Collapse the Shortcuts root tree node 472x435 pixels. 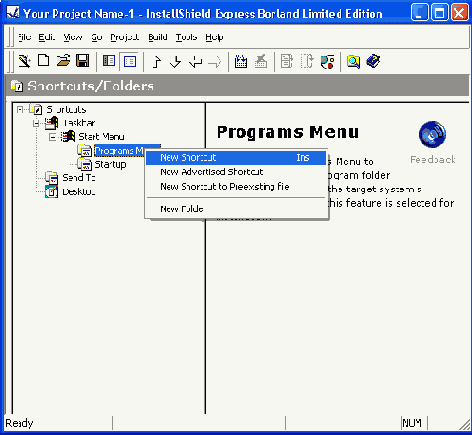20,109
